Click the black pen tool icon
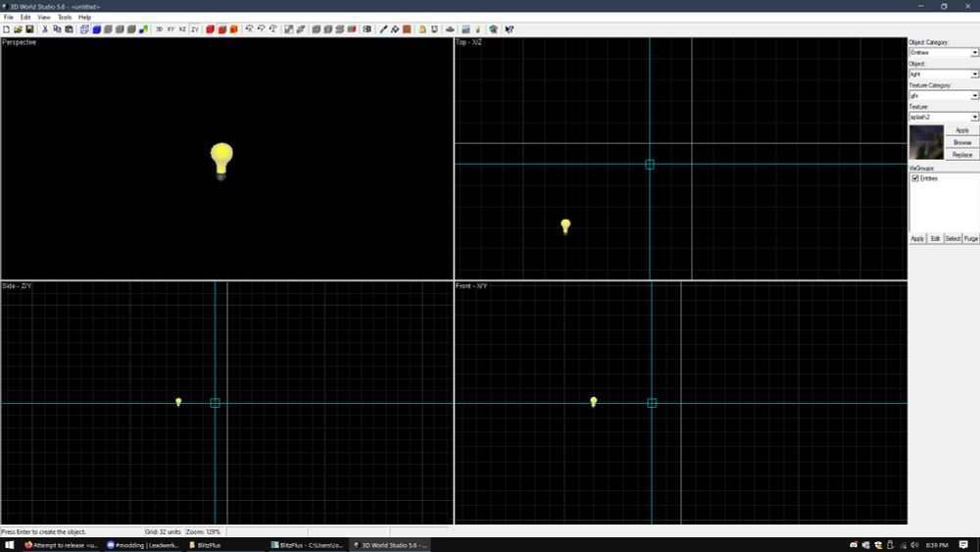 [383, 29]
